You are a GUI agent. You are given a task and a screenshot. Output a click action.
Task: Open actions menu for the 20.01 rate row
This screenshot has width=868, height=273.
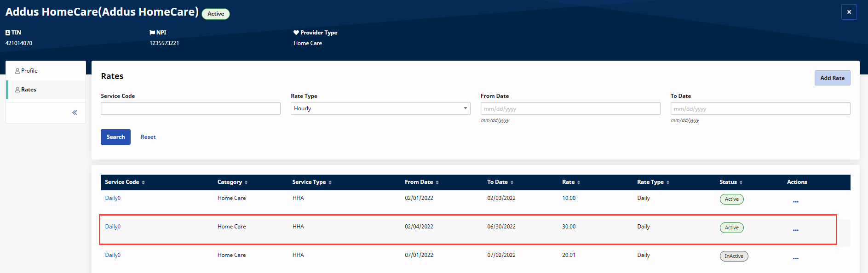tap(795, 259)
